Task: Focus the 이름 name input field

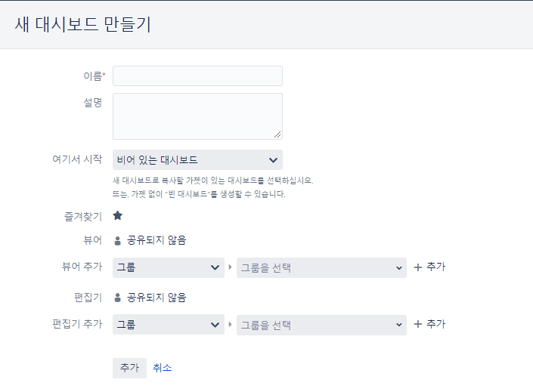Action: coord(197,76)
